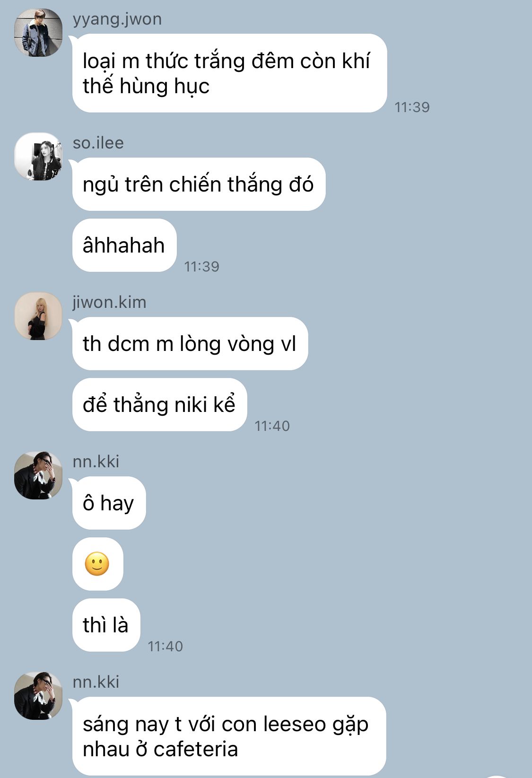This screenshot has height=778, width=532.
Task: Select the 'th dcm m lòng vòng vl' message
Action: coord(190,343)
